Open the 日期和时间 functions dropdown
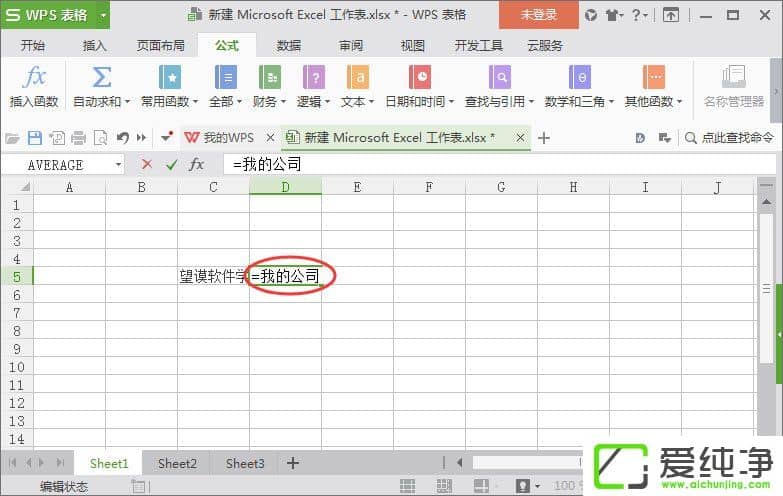Image resolution: width=783 pixels, height=496 pixels. (420, 101)
